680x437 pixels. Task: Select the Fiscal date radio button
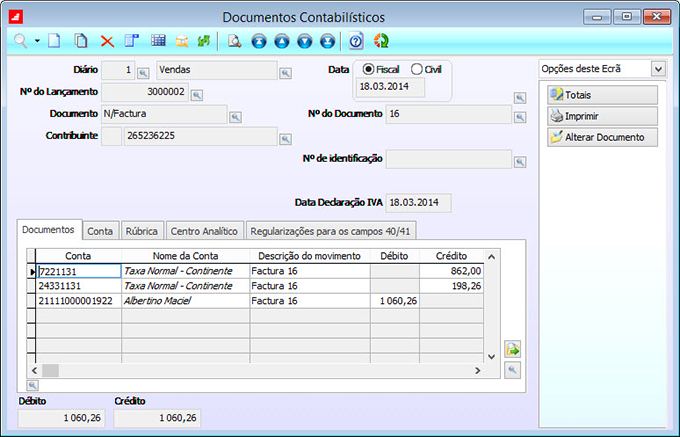369,69
